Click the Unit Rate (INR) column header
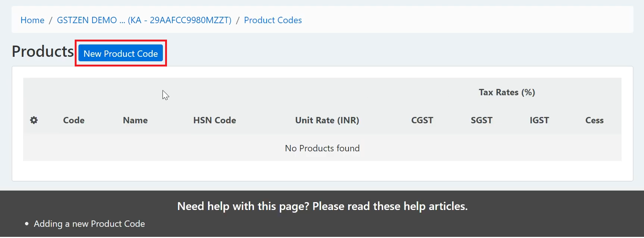Image resolution: width=644 pixels, height=238 pixels. point(327,120)
